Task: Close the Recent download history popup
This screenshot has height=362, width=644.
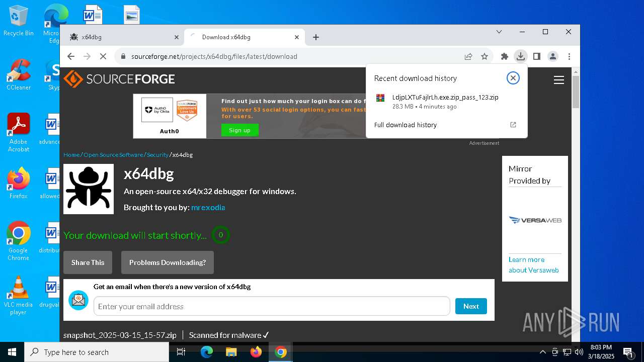Action: (x=513, y=78)
